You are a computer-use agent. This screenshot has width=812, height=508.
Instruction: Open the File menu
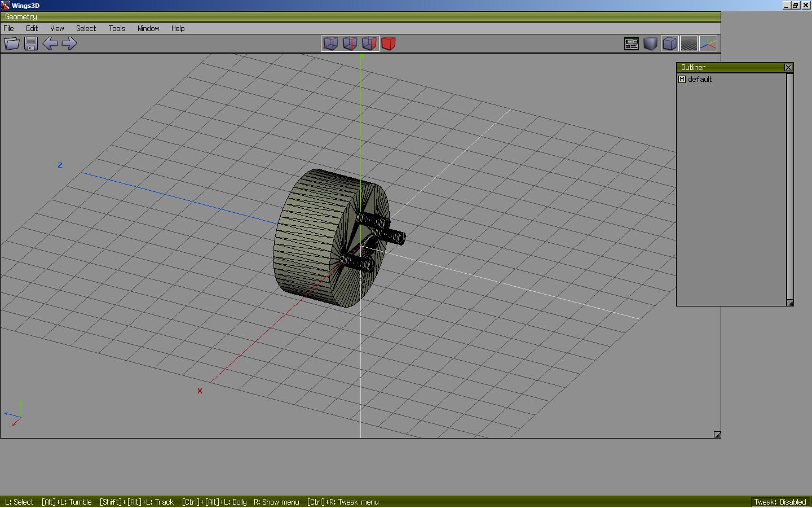pos(9,28)
